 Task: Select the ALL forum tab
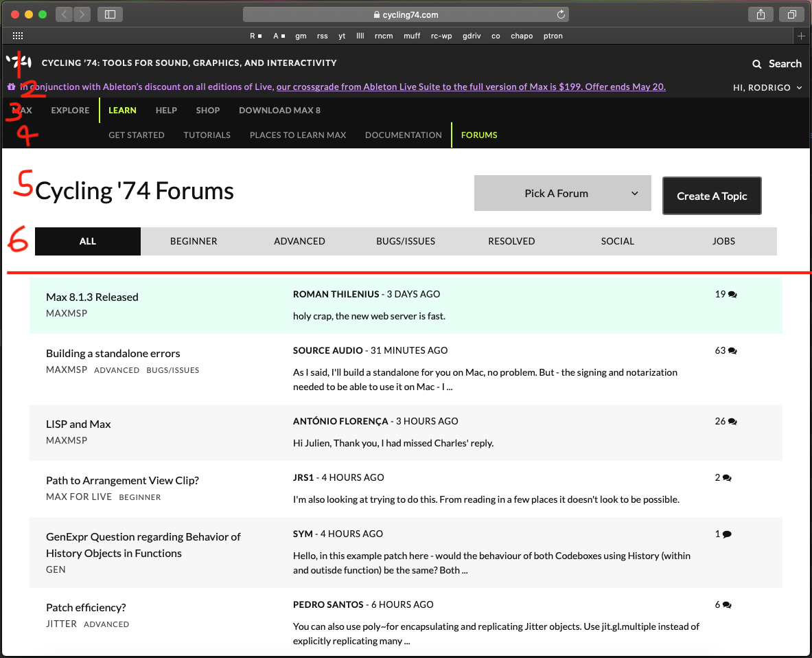point(88,242)
